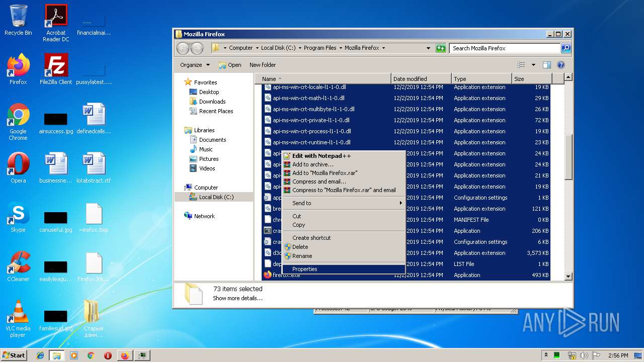Choose Properties in the context menu
644x362 pixels.
(x=344, y=269)
